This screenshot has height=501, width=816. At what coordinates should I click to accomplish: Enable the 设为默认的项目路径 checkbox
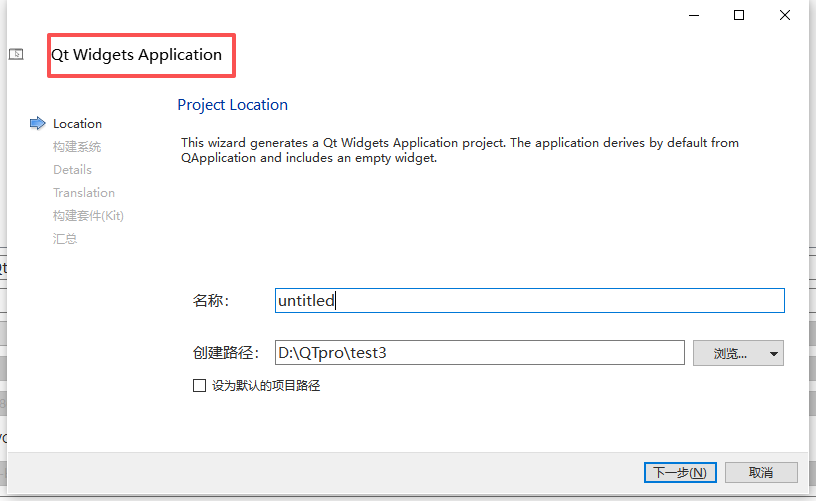199,386
